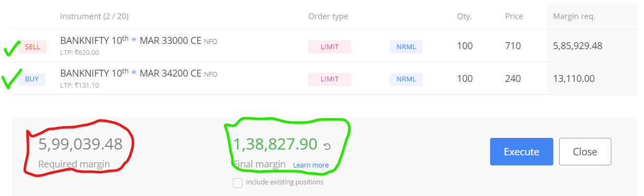
Task: Click the Margin req. column header
Action: [574, 16]
